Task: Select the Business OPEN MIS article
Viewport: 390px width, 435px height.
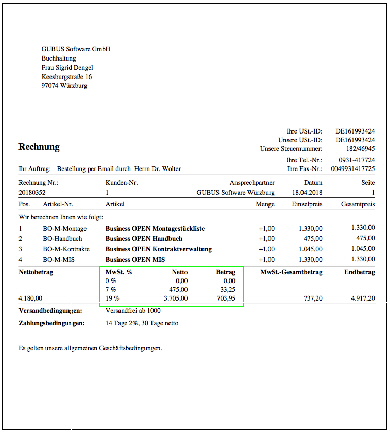Action: 135,259
